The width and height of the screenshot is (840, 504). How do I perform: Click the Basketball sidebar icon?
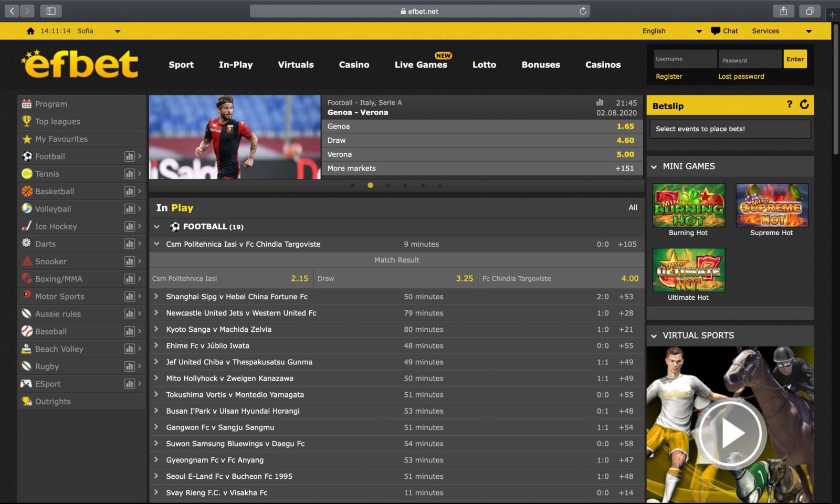coord(27,191)
